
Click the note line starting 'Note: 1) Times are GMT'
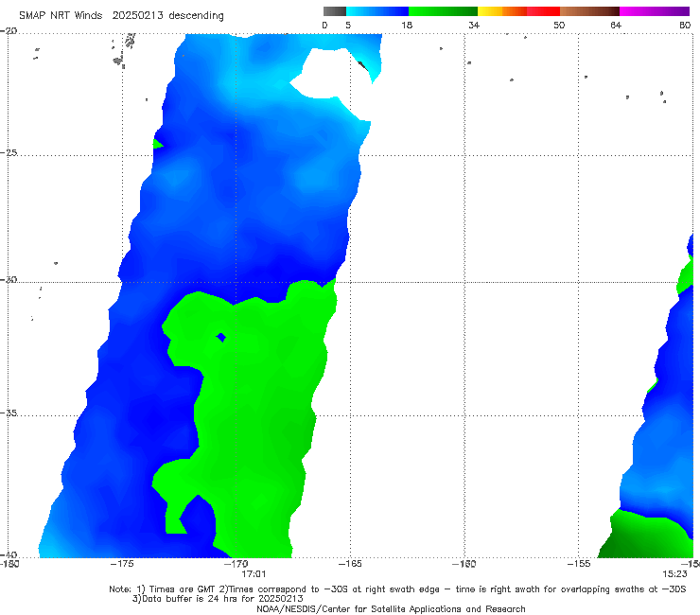397,589
